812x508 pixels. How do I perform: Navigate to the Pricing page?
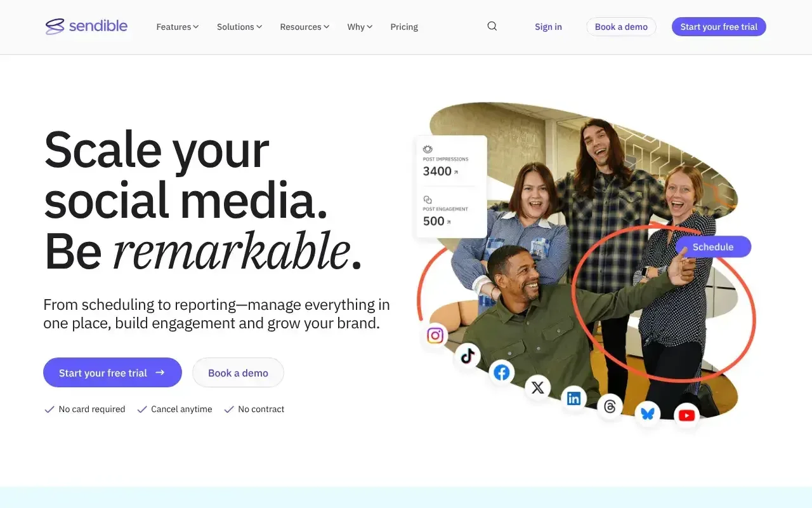tap(404, 27)
